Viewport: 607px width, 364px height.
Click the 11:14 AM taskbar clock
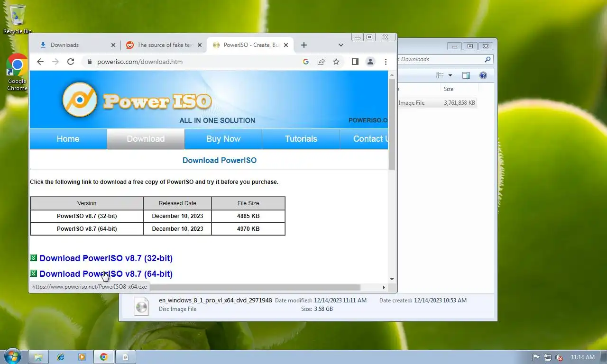coord(582,357)
